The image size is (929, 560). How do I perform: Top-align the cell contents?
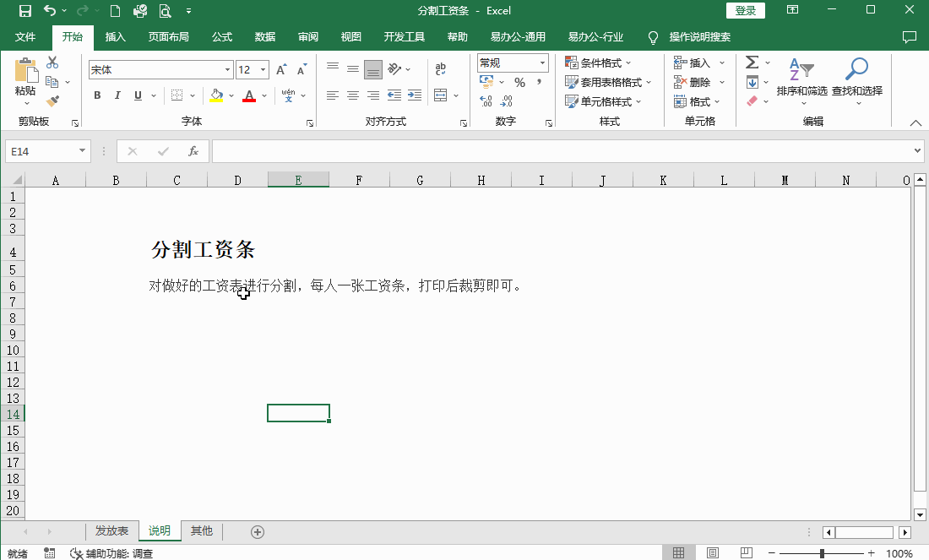point(333,68)
